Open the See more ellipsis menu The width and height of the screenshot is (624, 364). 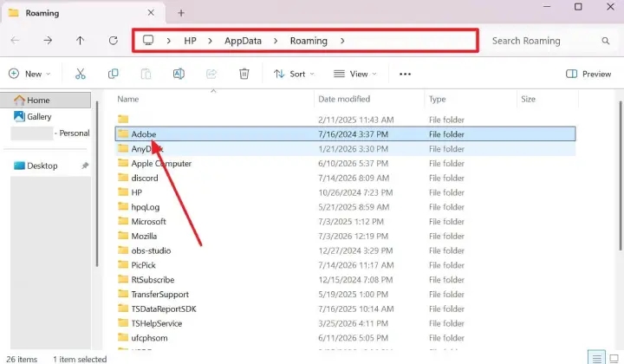coord(405,74)
